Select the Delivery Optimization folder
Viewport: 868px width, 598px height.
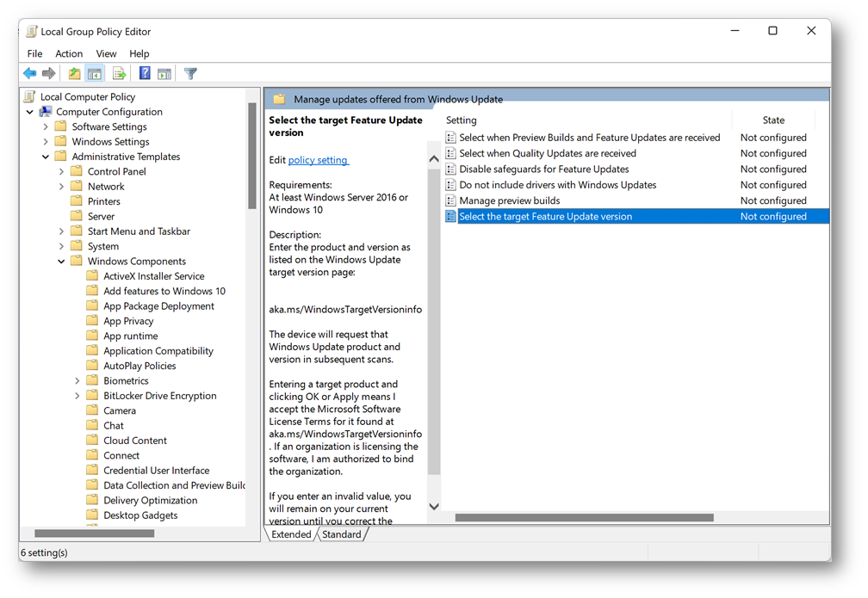tap(150, 501)
